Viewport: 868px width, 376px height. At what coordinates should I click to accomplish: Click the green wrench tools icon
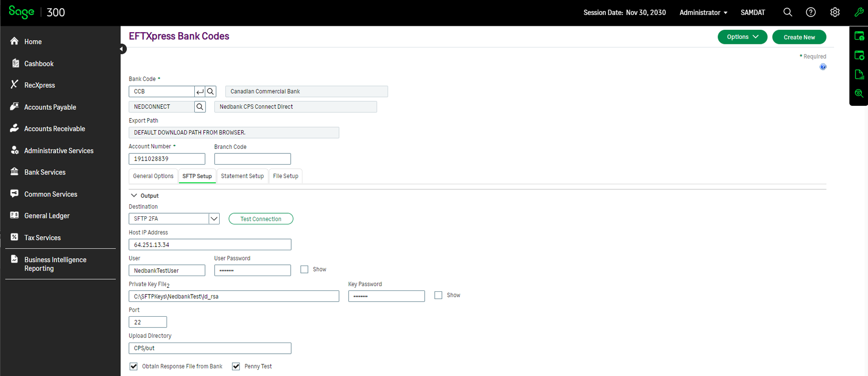coord(859,12)
